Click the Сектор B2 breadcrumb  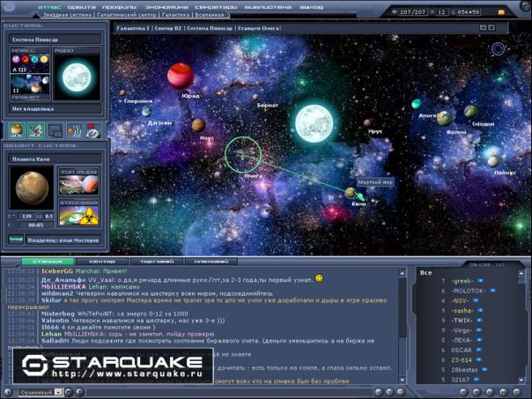(x=168, y=28)
